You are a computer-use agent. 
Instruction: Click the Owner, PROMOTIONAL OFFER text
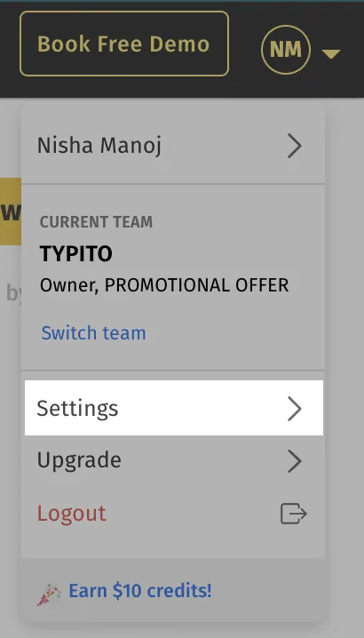164,285
